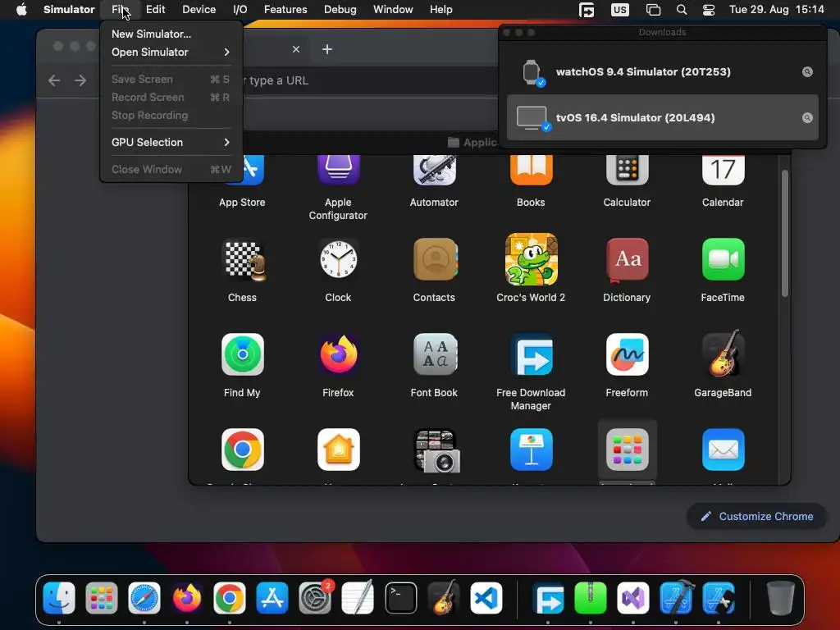This screenshot has width=840, height=630.
Task: Open the Freeform app
Action: (x=627, y=354)
